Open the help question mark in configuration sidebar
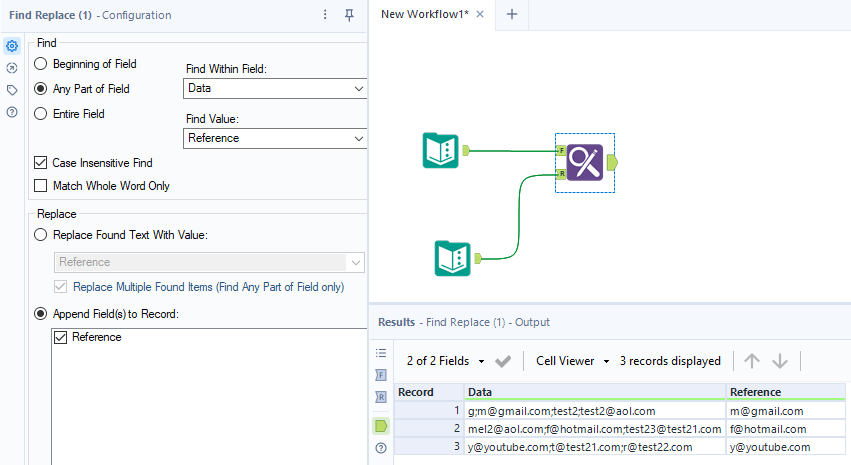This screenshot has height=465, width=851. click(12, 112)
